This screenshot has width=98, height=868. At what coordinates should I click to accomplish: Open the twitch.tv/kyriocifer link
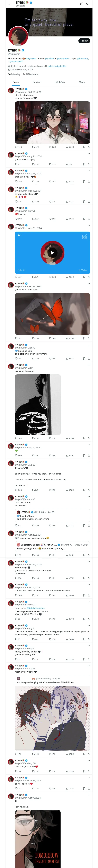tap(57, 66)
